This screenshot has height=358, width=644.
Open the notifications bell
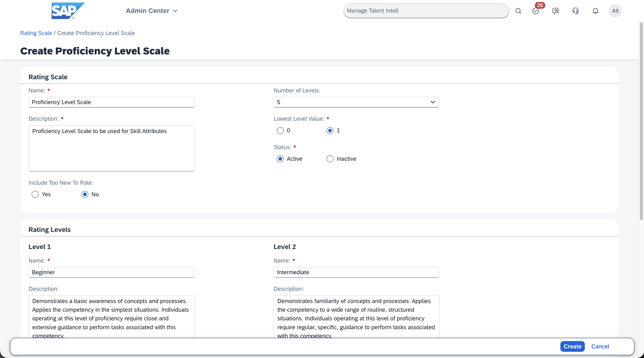(596, 11)
